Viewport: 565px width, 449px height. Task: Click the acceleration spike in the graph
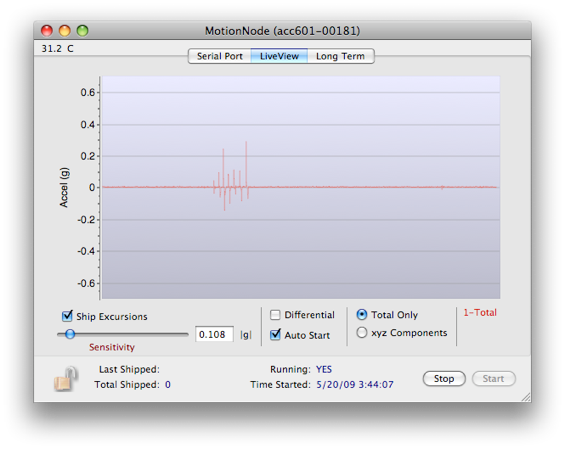pyautogui.click(x=231, y=176)
